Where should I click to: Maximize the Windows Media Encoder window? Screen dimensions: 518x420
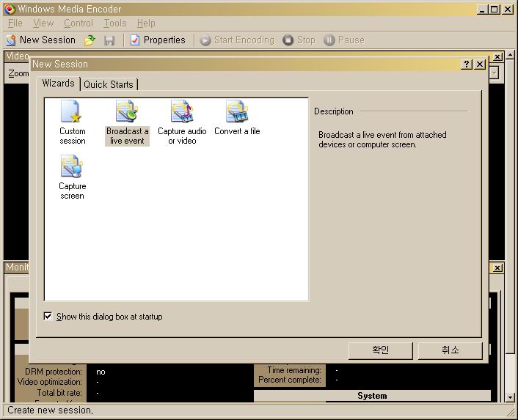pos(495,10)
